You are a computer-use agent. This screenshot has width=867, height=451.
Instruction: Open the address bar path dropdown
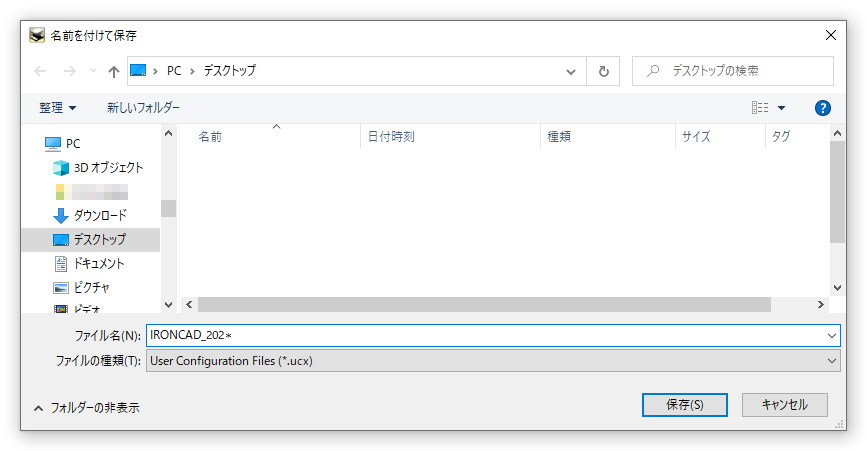[571, 71]
